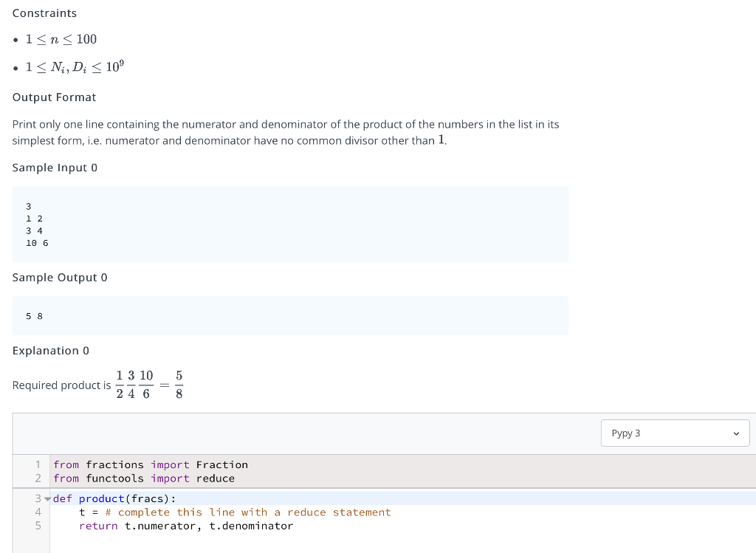Open the Pypy 3 language selector

674,433
